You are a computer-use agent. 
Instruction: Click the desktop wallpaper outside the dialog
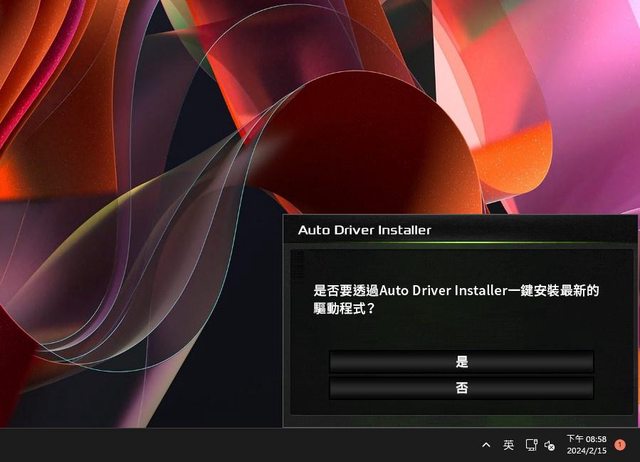tap(150, 200)
